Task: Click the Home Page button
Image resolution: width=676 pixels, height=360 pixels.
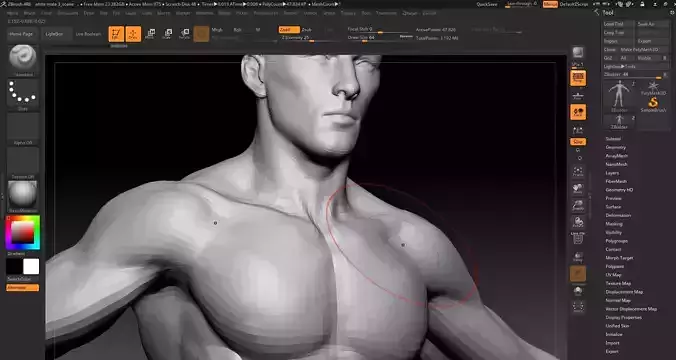Action: coord(21,34)
